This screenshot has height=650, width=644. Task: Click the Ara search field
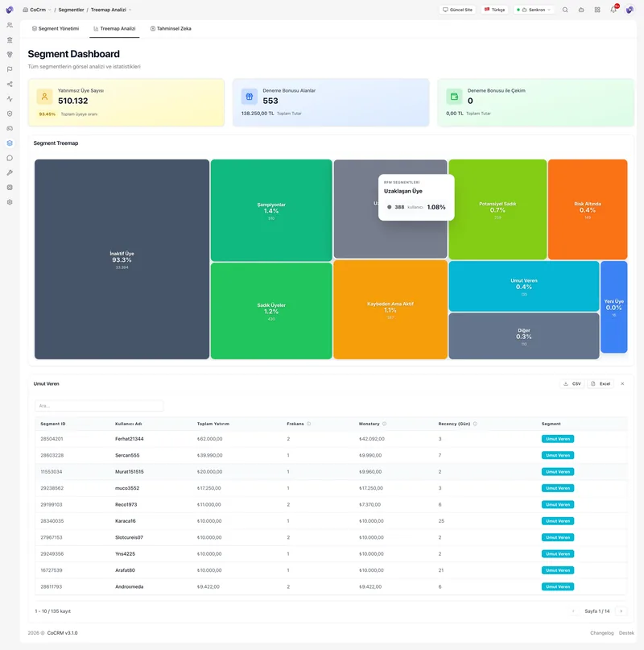coord(99,406)
